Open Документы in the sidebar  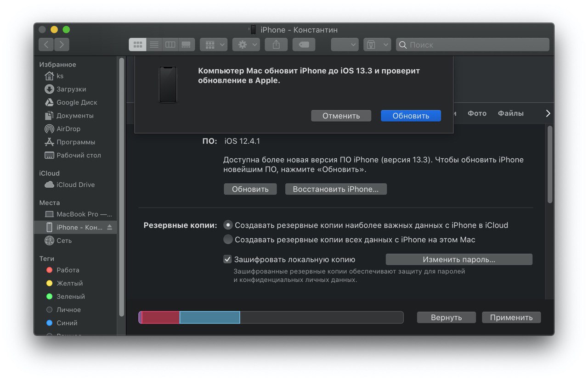pyautogui.click(x=76, y=116)
